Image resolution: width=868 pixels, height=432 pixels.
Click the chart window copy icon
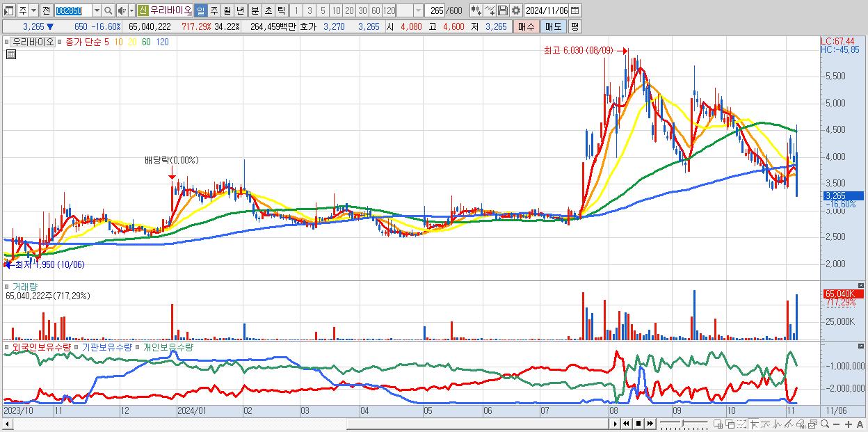click(812, 424)
